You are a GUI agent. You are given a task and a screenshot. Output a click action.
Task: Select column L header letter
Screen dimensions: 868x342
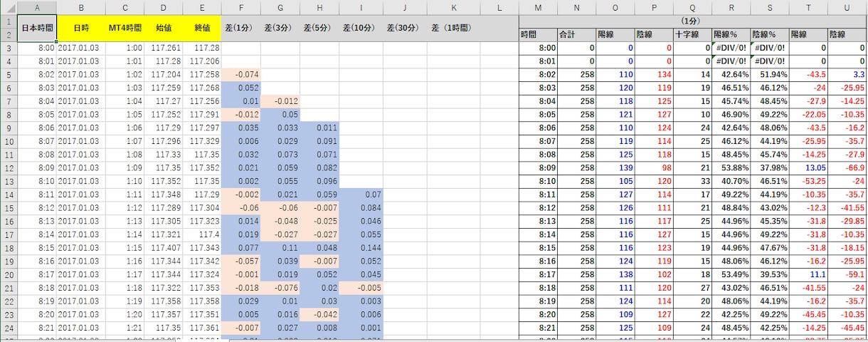pos(499,6)
